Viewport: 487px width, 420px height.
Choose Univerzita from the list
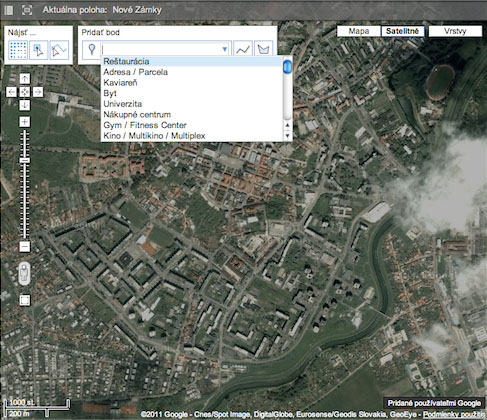pyautogui.click(x=192, y=104)
